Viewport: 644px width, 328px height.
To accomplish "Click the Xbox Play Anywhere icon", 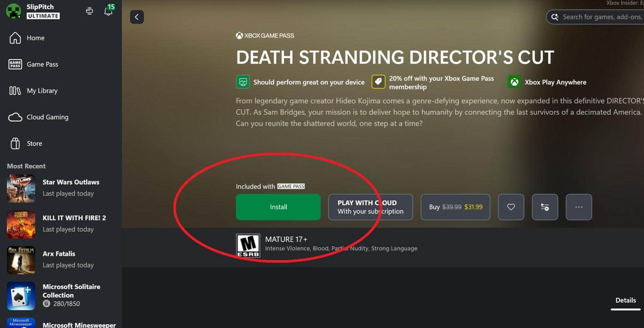I will click(x=514, y=82).
